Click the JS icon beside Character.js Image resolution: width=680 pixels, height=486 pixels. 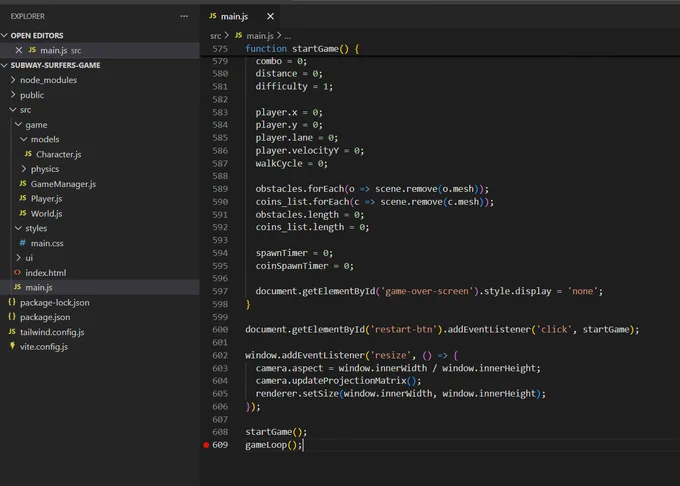tap(28, 154)
